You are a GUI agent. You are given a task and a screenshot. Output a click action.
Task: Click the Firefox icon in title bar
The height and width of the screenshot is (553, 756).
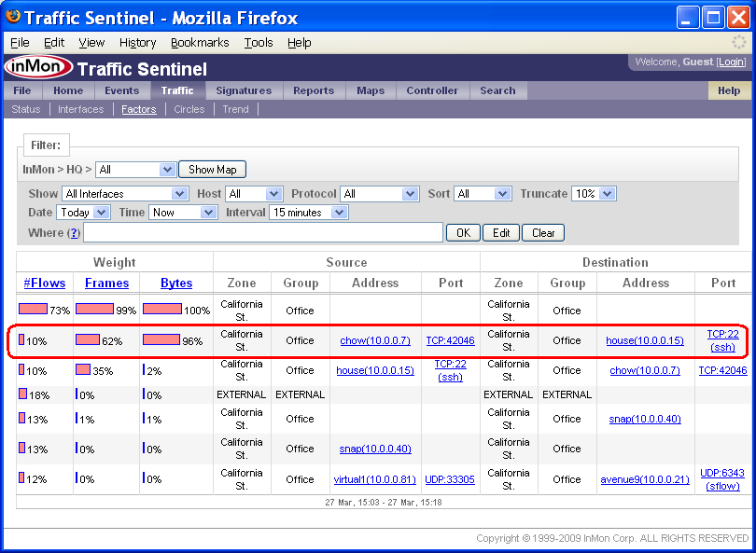[13, 17]
